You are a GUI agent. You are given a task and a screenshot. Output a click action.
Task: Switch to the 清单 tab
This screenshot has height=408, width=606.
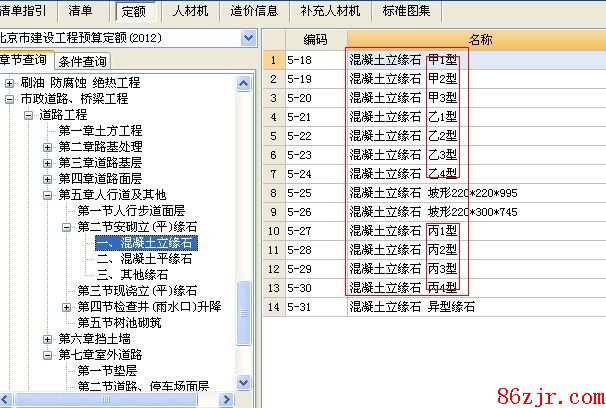click(x=82, y=12)
